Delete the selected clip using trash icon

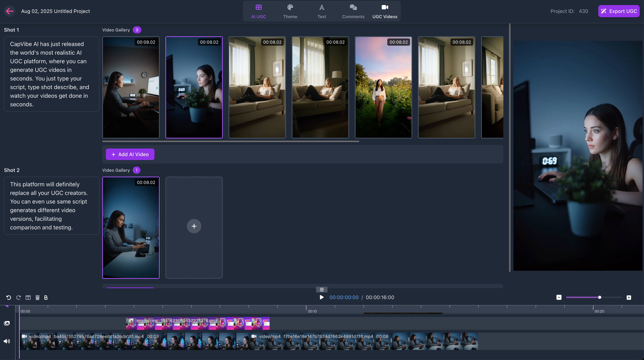[x=37, y=297]
